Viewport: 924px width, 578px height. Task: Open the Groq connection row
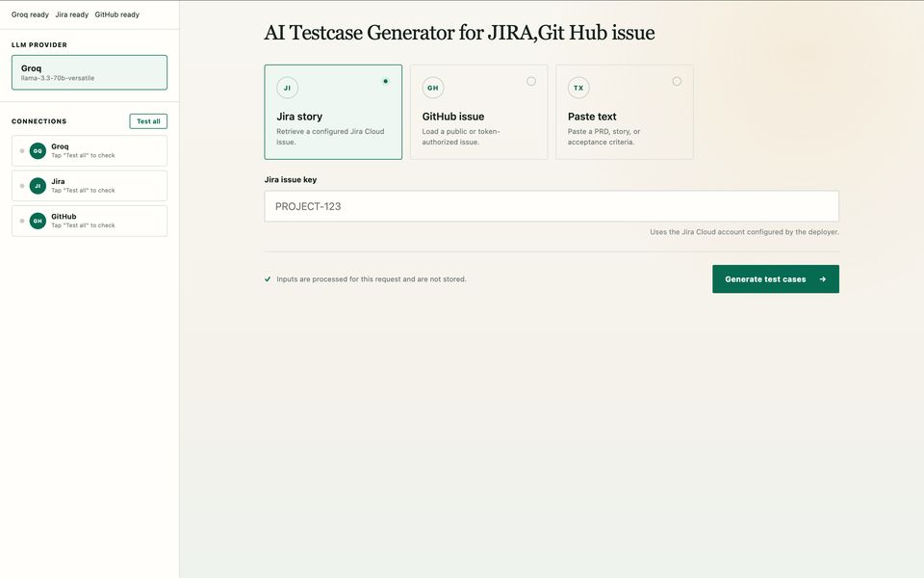coord(90,151)
